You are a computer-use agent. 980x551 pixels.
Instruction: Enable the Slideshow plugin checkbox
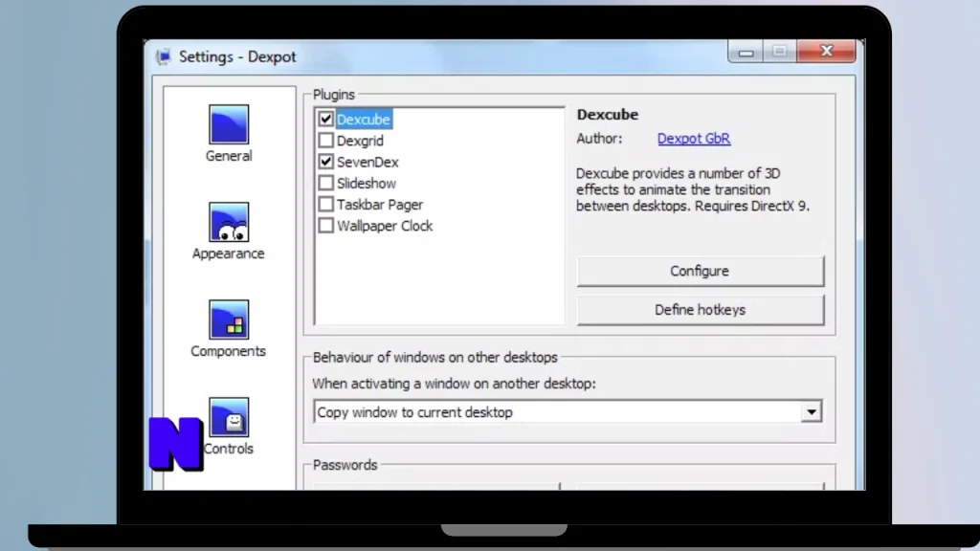[325, 183]
